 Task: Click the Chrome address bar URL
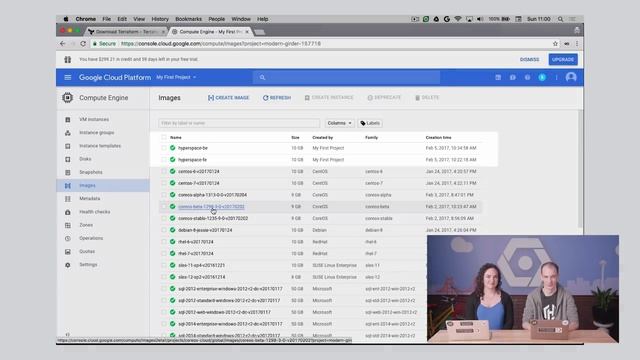pyautogui.click(x=220, y=44)
